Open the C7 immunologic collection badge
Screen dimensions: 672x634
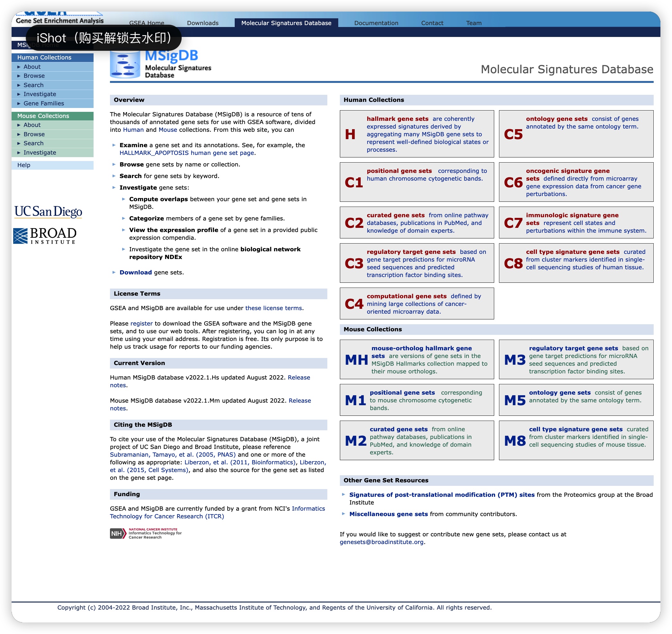(513, 223)
